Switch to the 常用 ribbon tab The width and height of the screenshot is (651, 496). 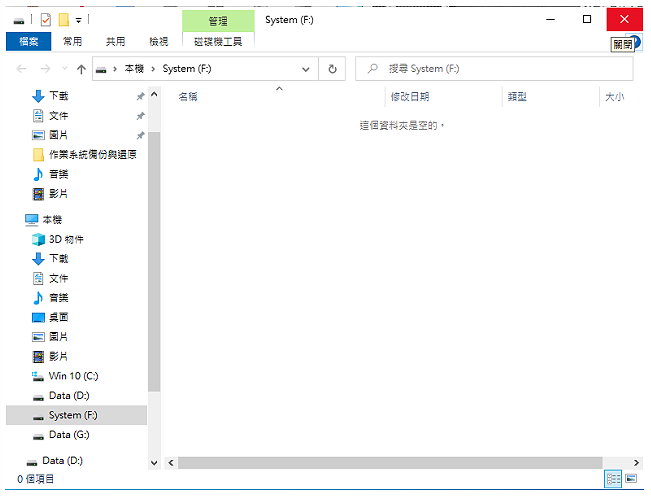(x=72, y=42)
